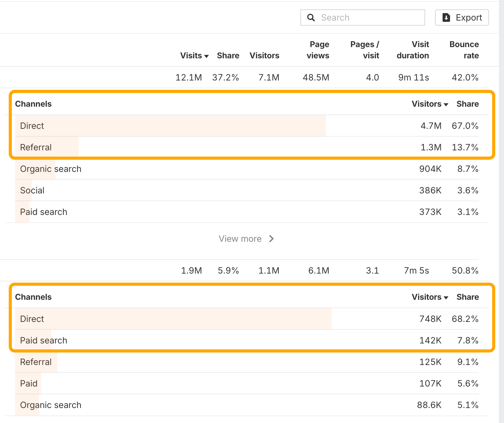The height and width of the screenshot is (423, 504).
Task: Open the View more link
Action: click(246, 239)
